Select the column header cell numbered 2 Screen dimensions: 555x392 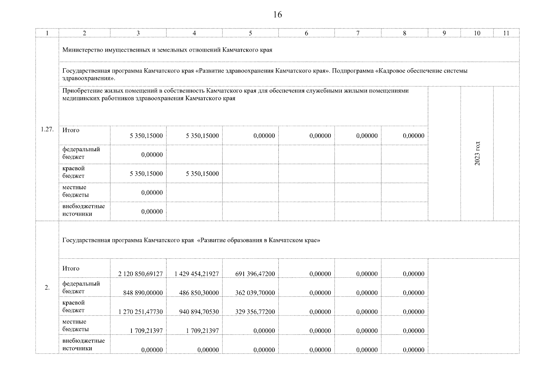tap(84, 33)
